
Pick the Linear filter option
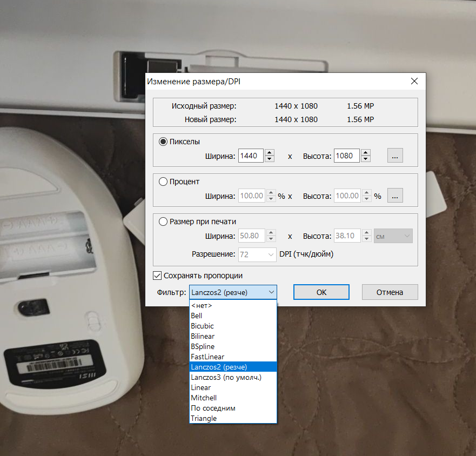[x=233, y=388]
